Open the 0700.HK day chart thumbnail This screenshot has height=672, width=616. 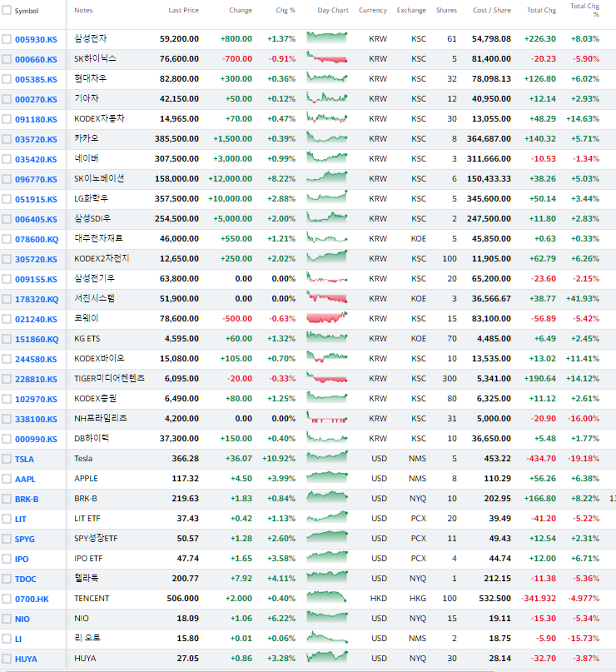pos(327,596)
